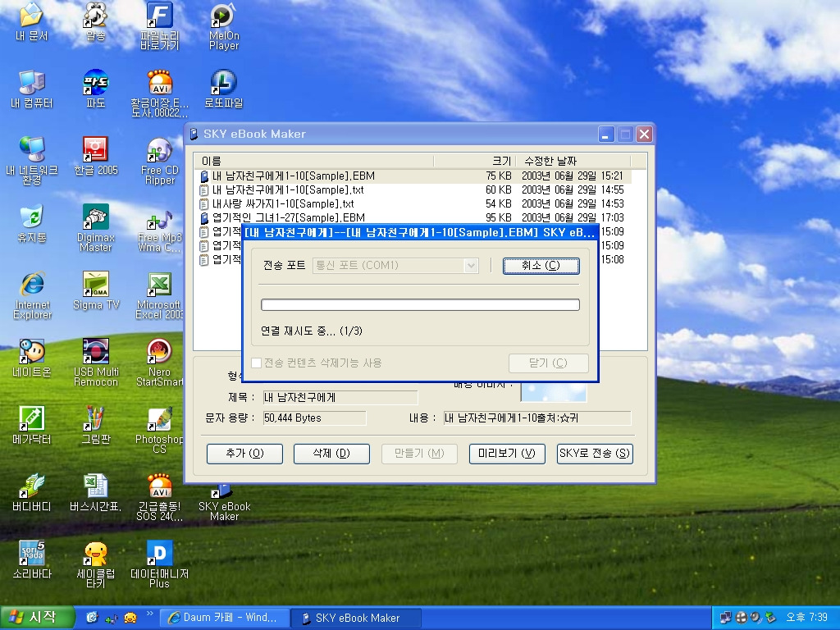Launch USB Multi Remocon shortcut
This screenshot has height=630, width=840.
[95, 362]
